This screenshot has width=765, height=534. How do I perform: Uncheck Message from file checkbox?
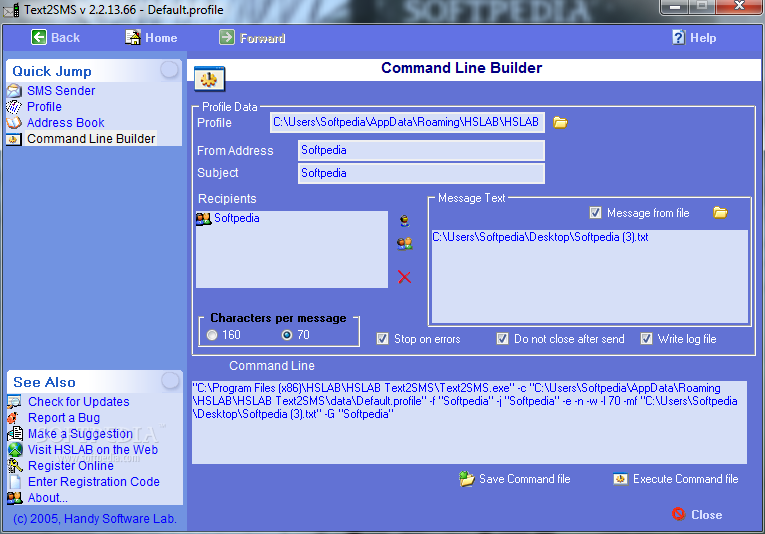595,213
